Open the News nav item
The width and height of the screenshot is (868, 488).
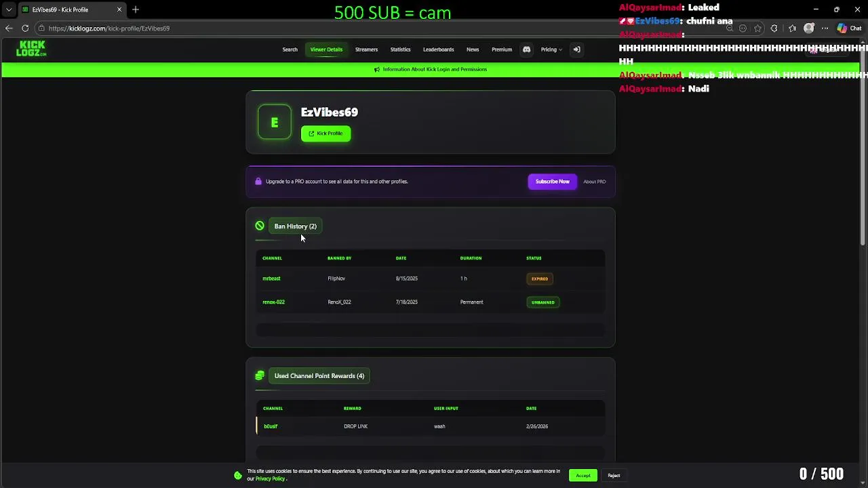tap(473, 49)
